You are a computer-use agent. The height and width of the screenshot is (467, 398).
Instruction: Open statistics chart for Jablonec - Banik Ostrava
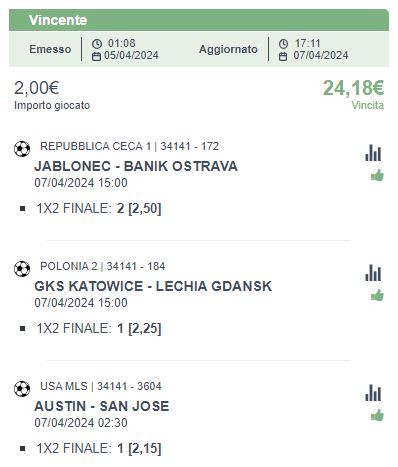click(x=373, y=153)
